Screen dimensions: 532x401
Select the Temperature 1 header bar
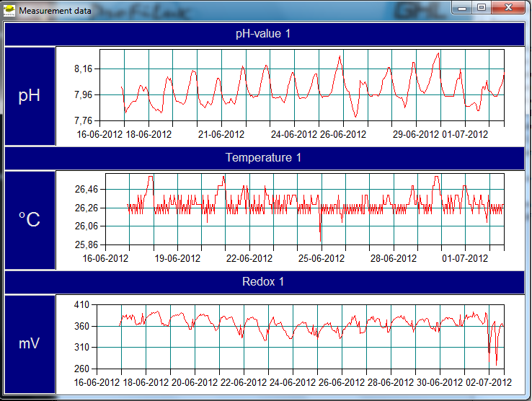[x=263, y=157]
